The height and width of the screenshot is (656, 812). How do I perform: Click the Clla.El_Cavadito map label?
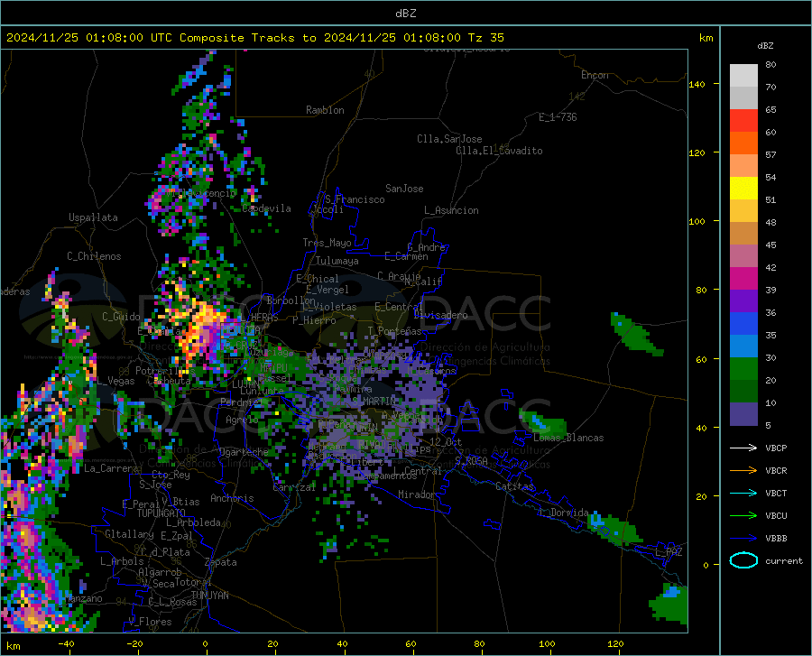coord(499,151)
